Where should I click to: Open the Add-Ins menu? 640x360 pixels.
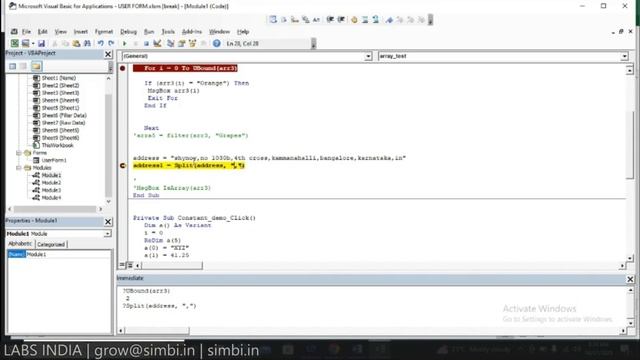[192, 31]
